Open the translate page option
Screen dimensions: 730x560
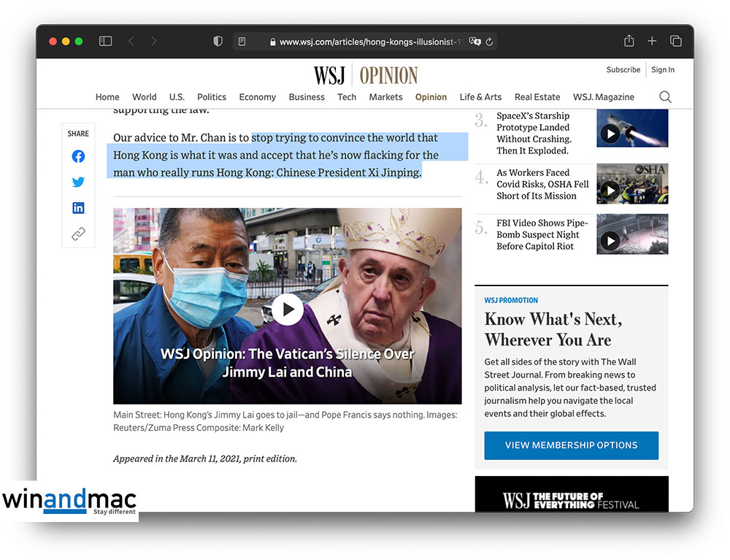pyautogui.click(x=474, y=42)
